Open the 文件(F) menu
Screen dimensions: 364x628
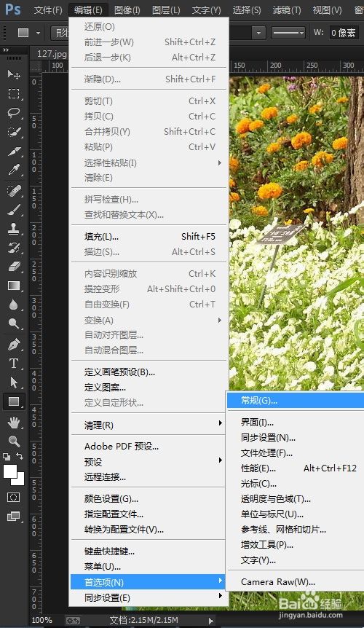[48, 10]
